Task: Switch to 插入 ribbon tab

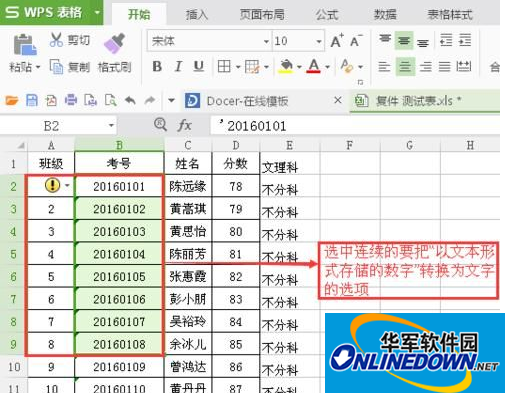Action: [x=196, y=14]
